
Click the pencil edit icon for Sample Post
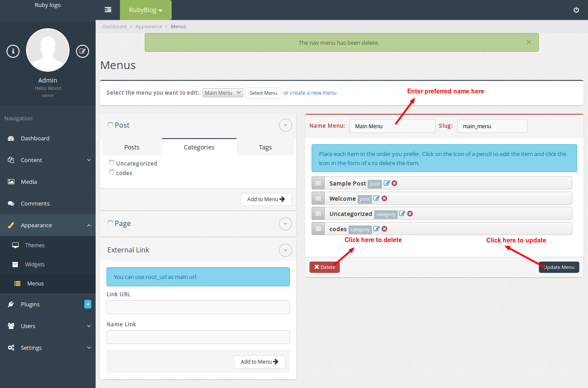[387, 183]
